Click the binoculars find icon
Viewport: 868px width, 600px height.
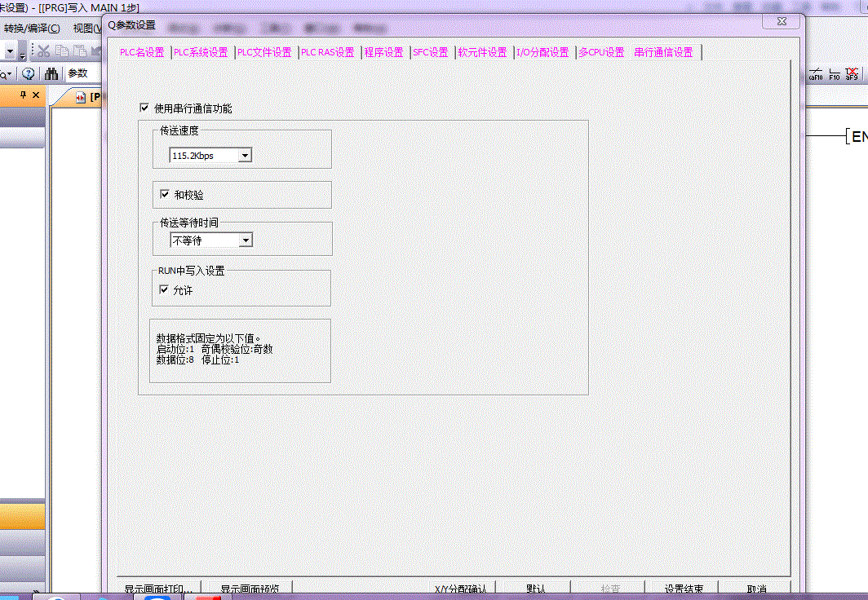51,73
